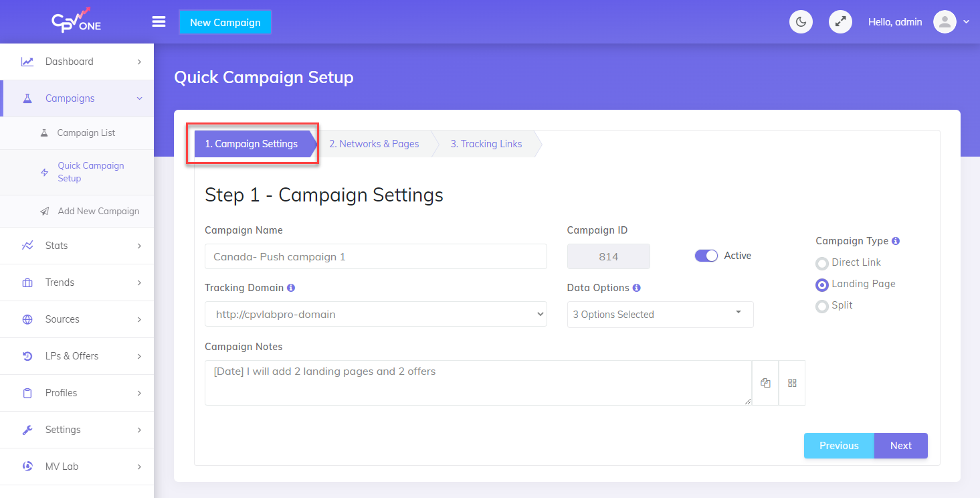Click the Dashboard icon in the sidebar
This screenshot has height=498, width=980.
pos(27,61)
